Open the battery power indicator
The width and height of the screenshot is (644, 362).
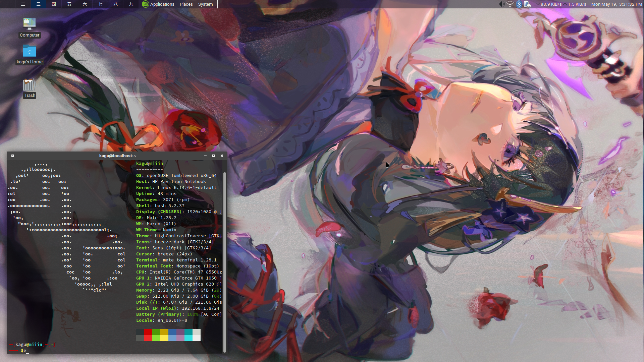click(x=527, y=4)
